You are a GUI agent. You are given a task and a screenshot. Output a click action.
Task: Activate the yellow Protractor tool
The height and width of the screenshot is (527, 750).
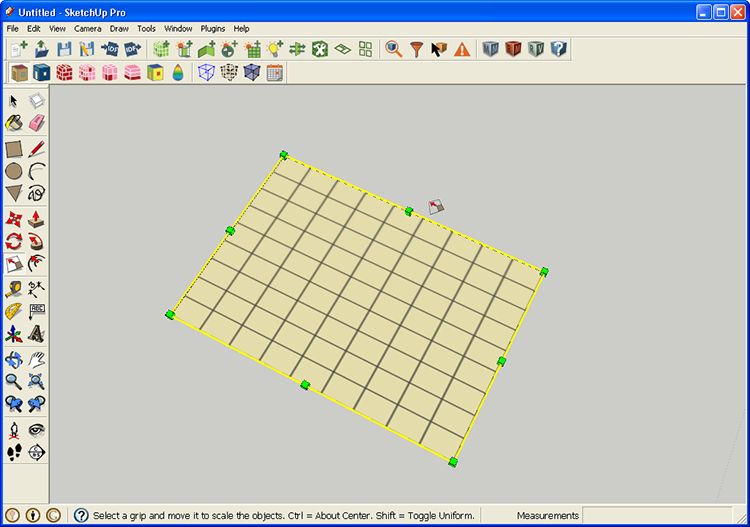click(x=14, y=312)
